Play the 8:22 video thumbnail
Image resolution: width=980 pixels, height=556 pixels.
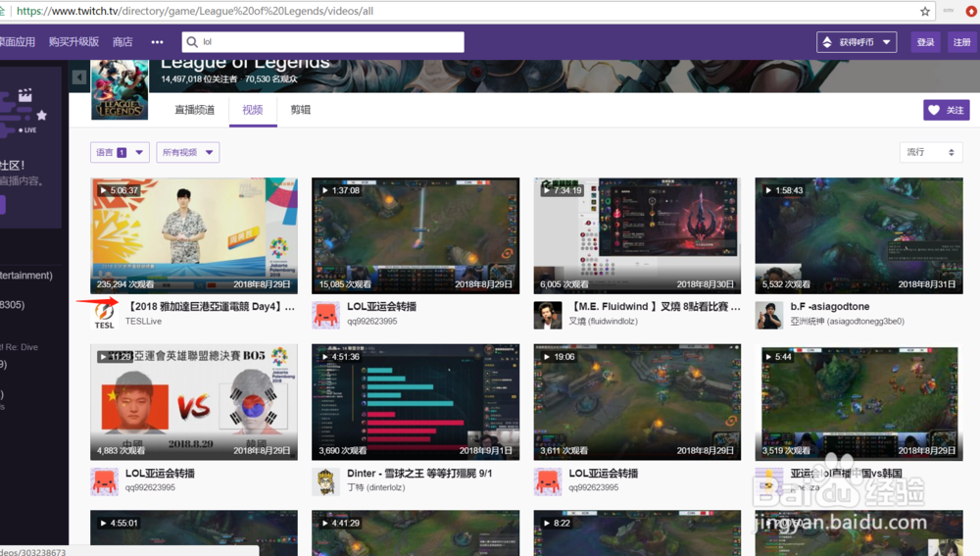point(637,532)
